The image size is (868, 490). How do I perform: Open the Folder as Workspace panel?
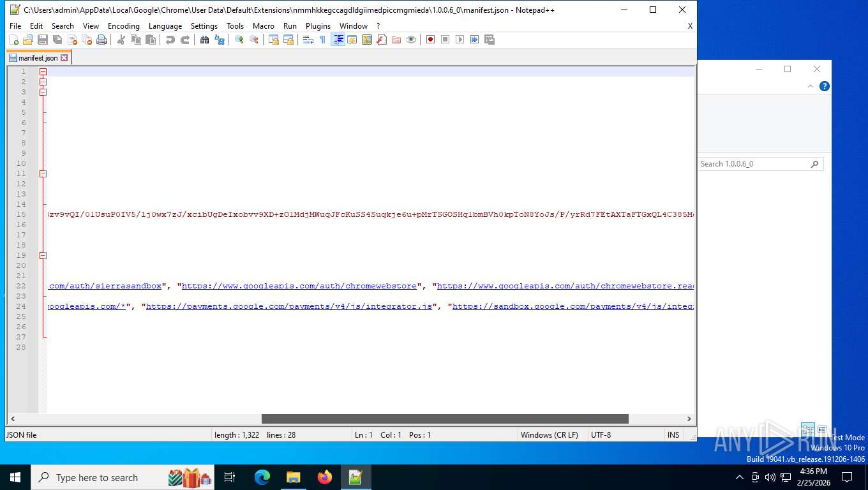396,40
